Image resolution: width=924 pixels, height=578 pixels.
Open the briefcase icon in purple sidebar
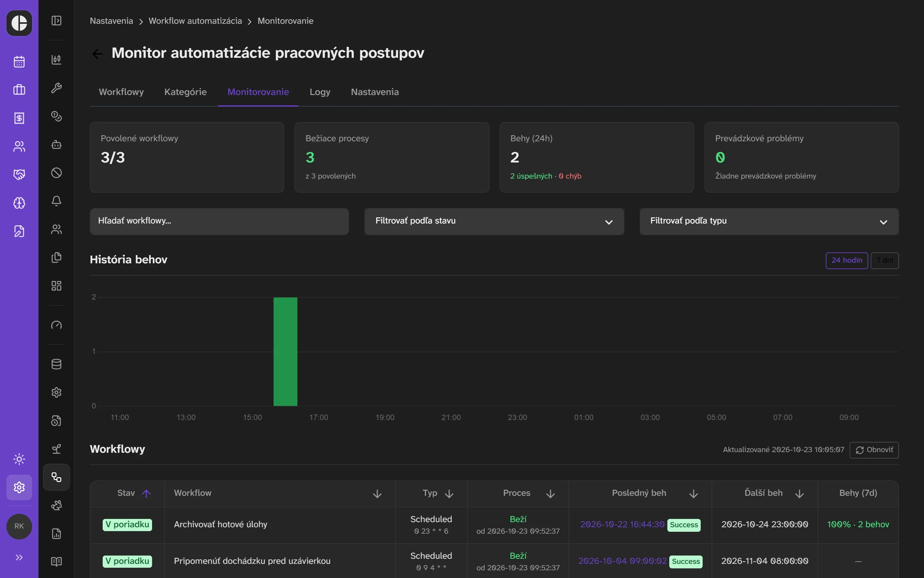click(19, 90)
